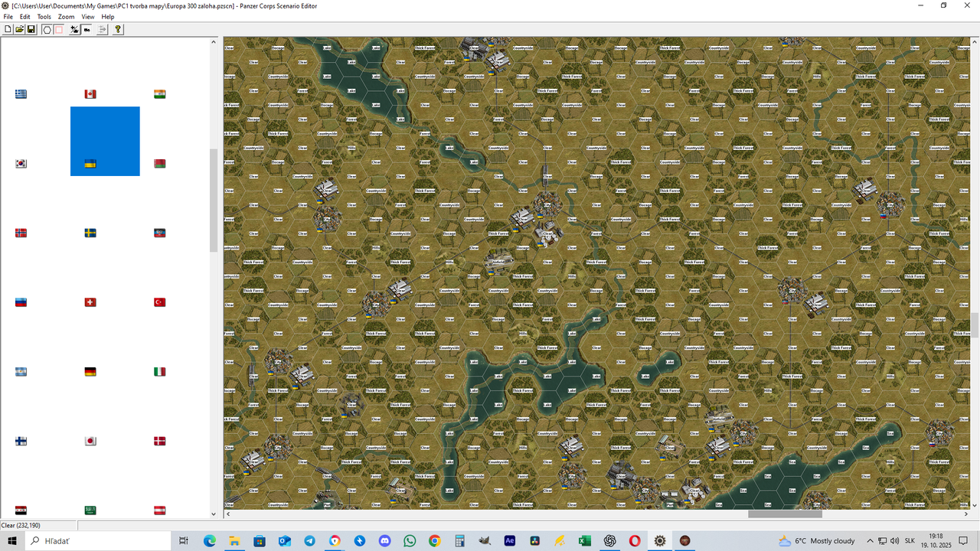The width and height of the screenshot is (980, 551).
Task: Click the map horizontal scrollbar thumb
Action: click(785, 514)
